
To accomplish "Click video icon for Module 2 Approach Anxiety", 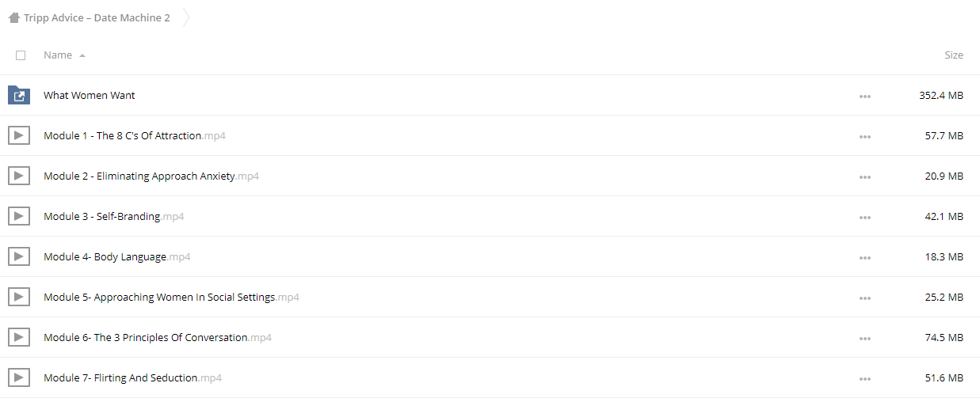I will (19, 176).
